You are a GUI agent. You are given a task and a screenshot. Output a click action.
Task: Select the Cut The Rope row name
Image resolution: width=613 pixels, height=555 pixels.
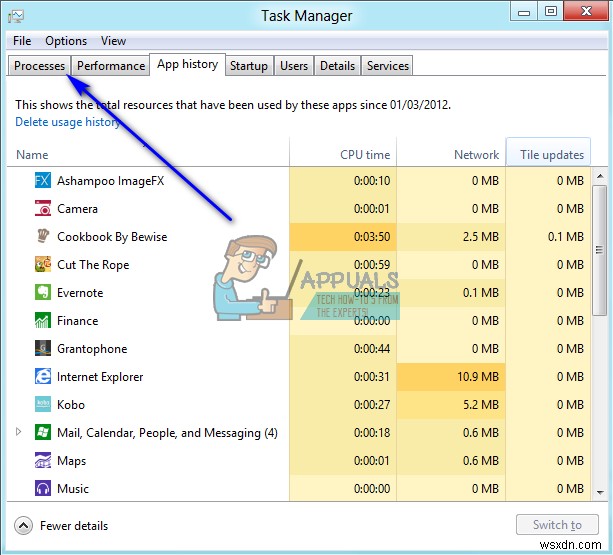(93, 265)
